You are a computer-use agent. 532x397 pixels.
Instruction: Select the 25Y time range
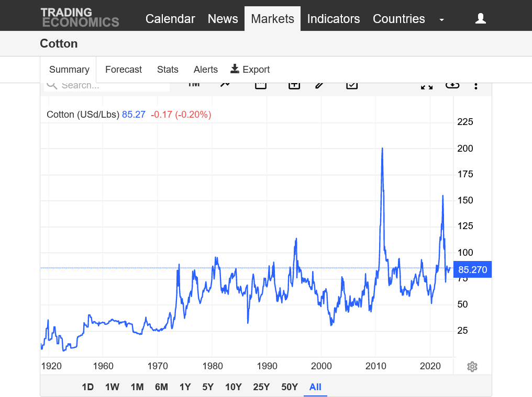[261, 387]
